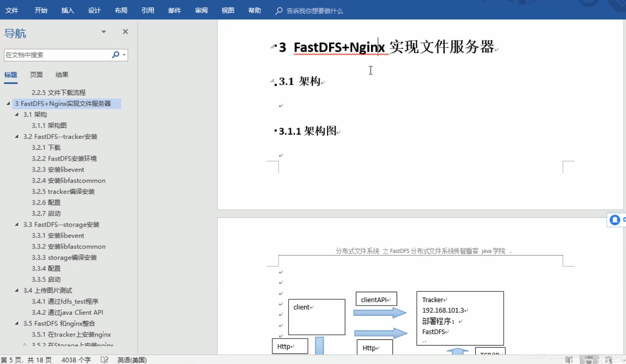Screen dimensions: 626x364
Task: Collapse the '3.4 上传图片测试' node
Action: (x=17, y=291)
